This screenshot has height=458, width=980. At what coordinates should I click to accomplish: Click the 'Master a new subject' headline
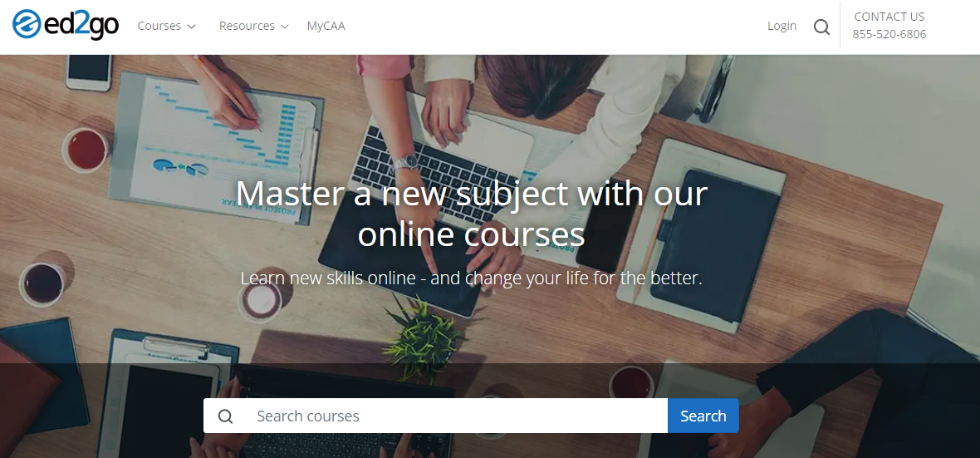471,214
